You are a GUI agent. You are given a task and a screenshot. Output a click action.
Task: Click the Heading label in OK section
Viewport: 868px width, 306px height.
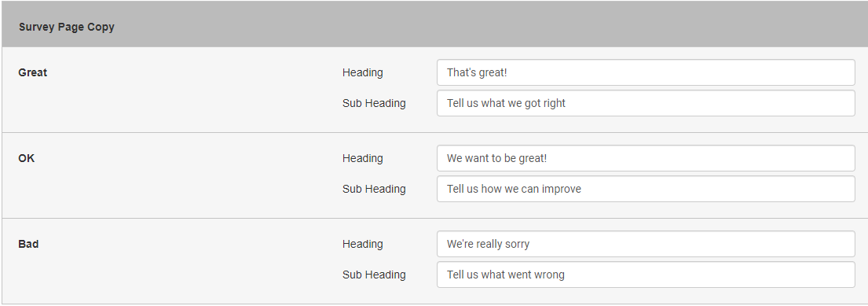pyautogui.click(x=363, y=159)
